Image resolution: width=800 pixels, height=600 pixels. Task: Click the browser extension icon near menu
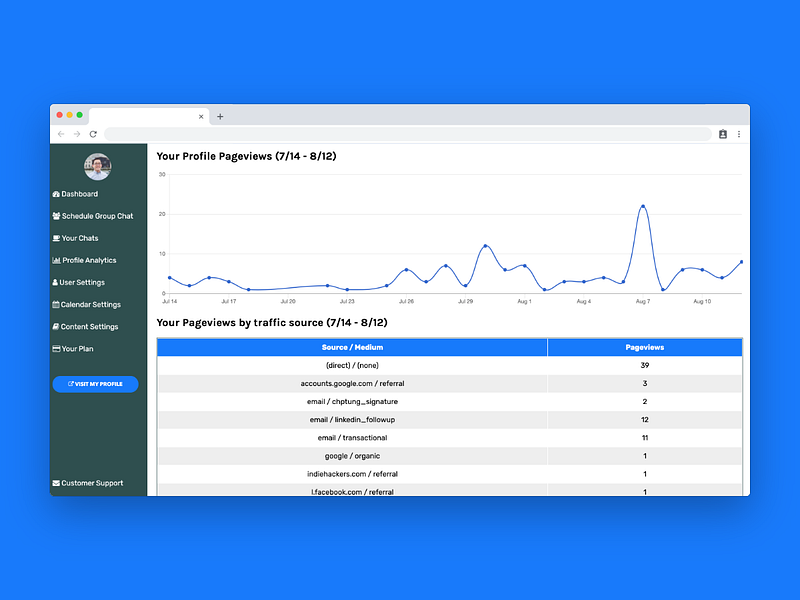point(722,134)
